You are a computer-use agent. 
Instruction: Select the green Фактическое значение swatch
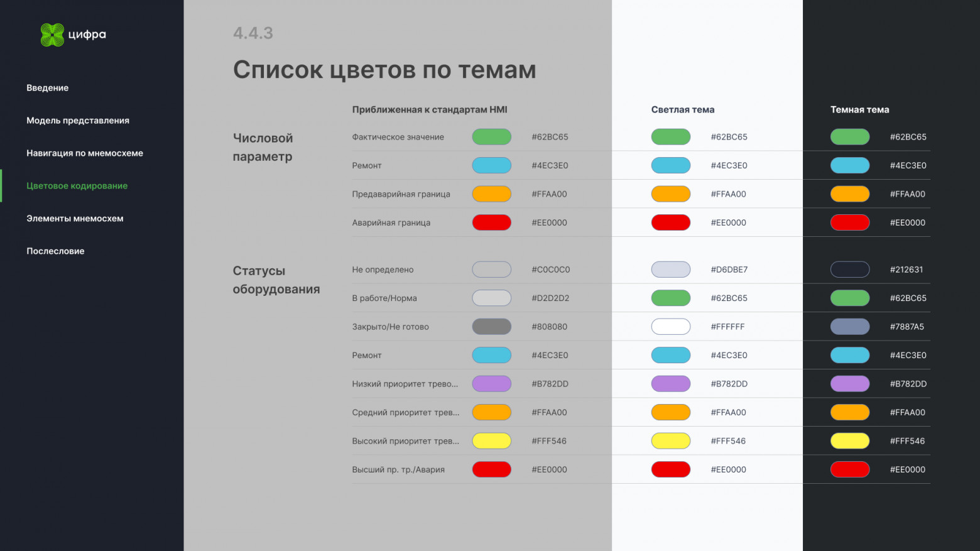tap(491, 136)
